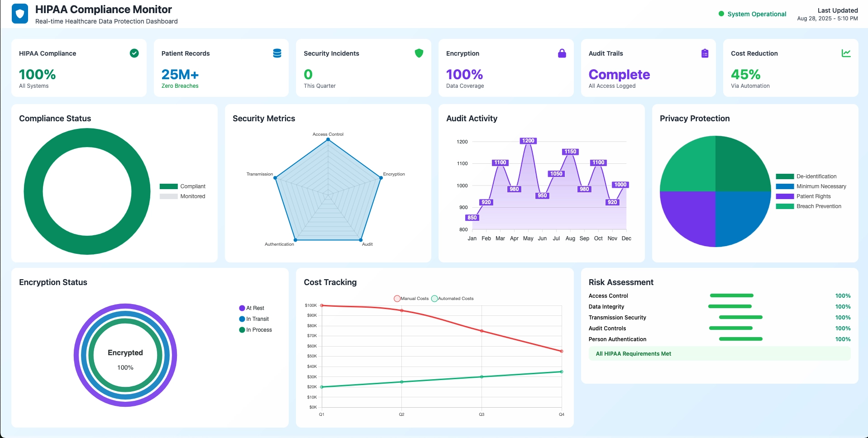Screen dimensions: 868x438
Task: Click the trend line icon on Cost Reduction card
Action: (x=846, y=53)
